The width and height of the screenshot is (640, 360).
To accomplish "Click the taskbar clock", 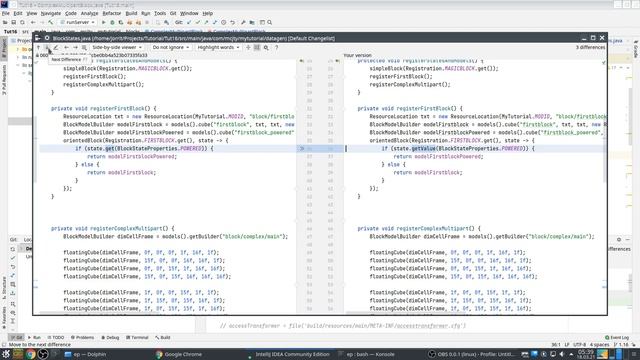I will (586, 354).
